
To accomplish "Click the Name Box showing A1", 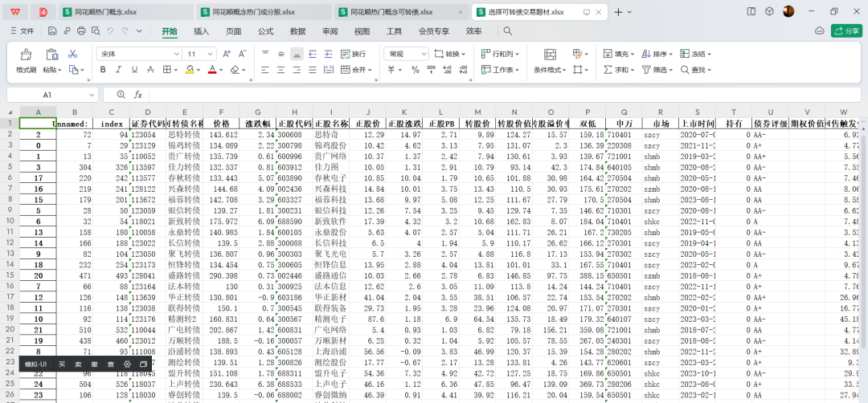I will coord(52,95).
